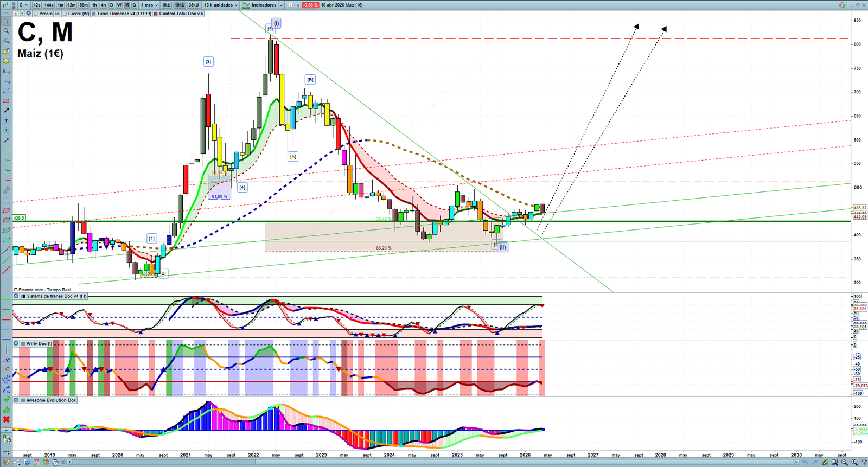Open the 1 mes timeframe dropdown

click(x=149, y=5)
